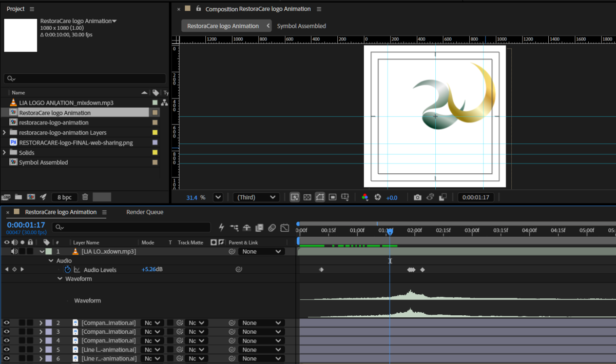Open the Project panel hamburger menu

(32, 9)
